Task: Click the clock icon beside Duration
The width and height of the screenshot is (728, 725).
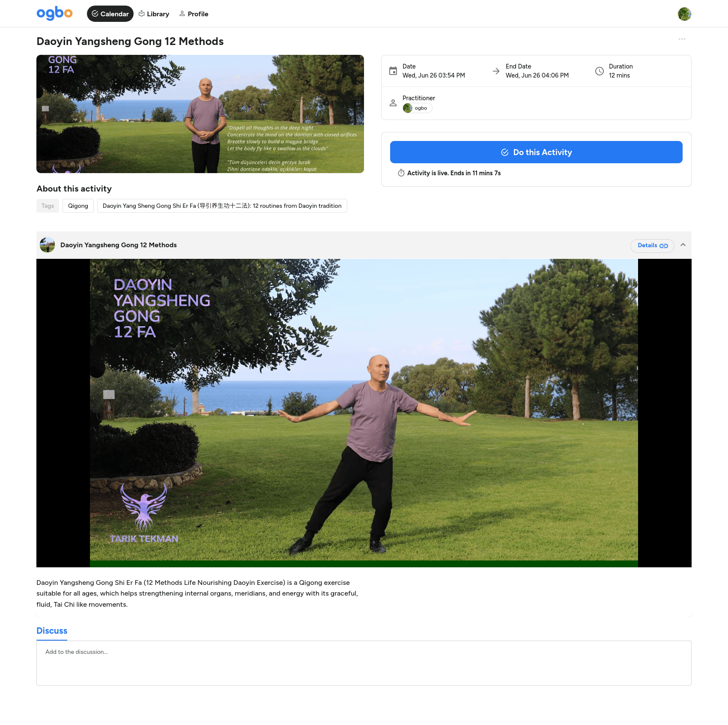Action: pyautogui.click(x=599, y=71)
